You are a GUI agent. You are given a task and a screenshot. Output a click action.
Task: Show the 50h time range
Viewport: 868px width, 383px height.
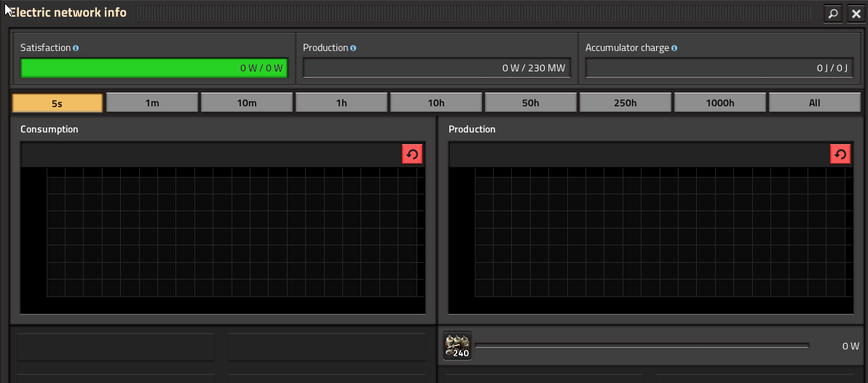(531, 103)
